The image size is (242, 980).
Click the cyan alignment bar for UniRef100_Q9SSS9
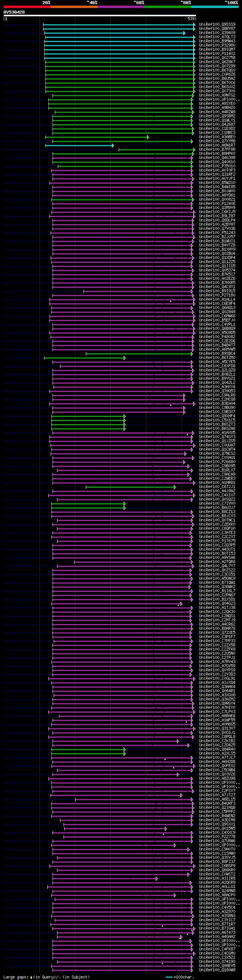(119, 24)
